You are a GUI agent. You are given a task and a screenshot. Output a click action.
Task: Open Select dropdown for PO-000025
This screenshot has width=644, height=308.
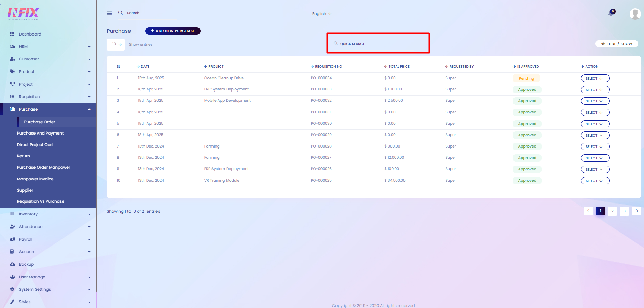pos(595,181)
